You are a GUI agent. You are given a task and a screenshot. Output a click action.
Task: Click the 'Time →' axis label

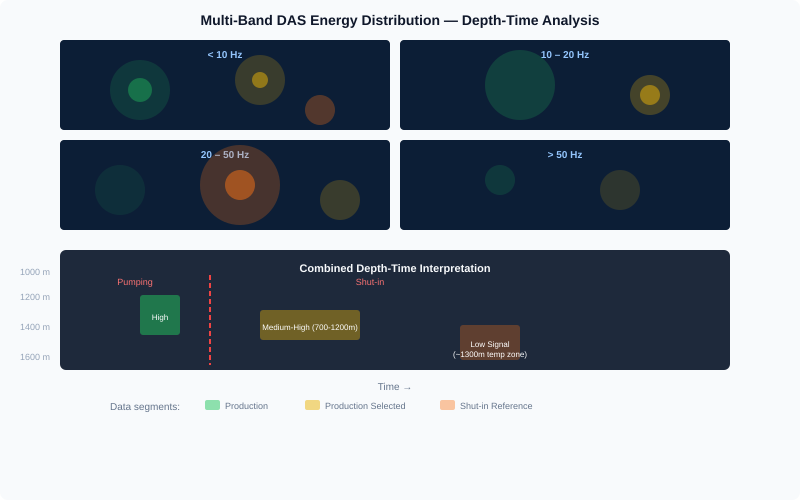[394, 387]
